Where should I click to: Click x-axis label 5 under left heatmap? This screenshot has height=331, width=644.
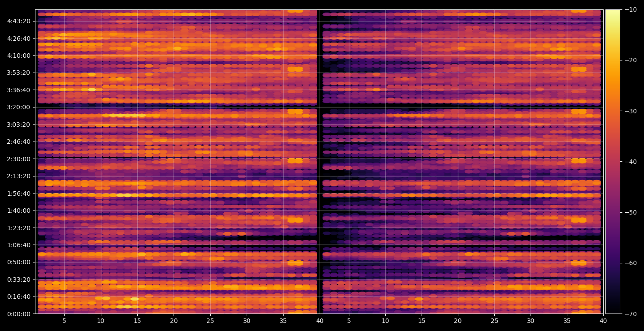pos(64,321)
